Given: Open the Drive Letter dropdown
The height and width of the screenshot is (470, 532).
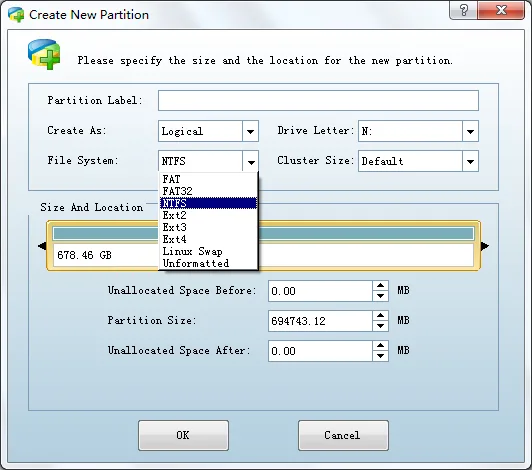Looking at the screenshot, I should tap(470, 131).
